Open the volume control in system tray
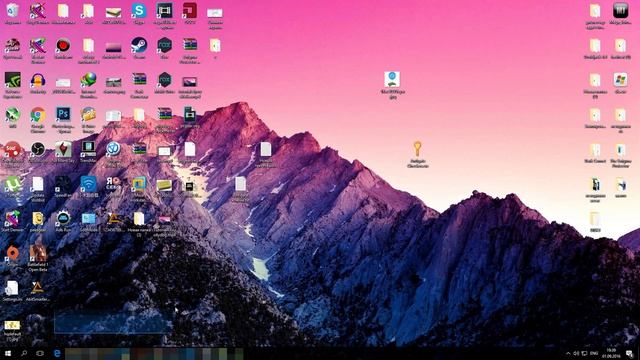The width and height of the screenshot is (640, 360). pos(576,353)
